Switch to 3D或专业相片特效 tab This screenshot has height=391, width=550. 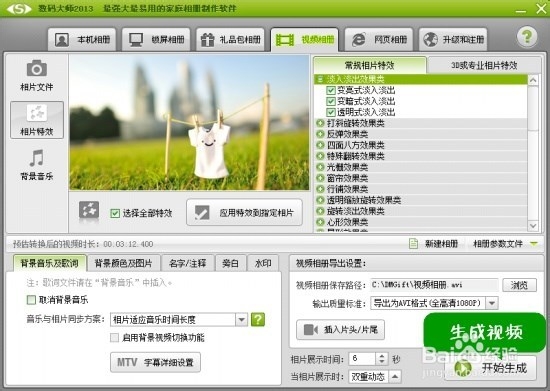point(484,65)
